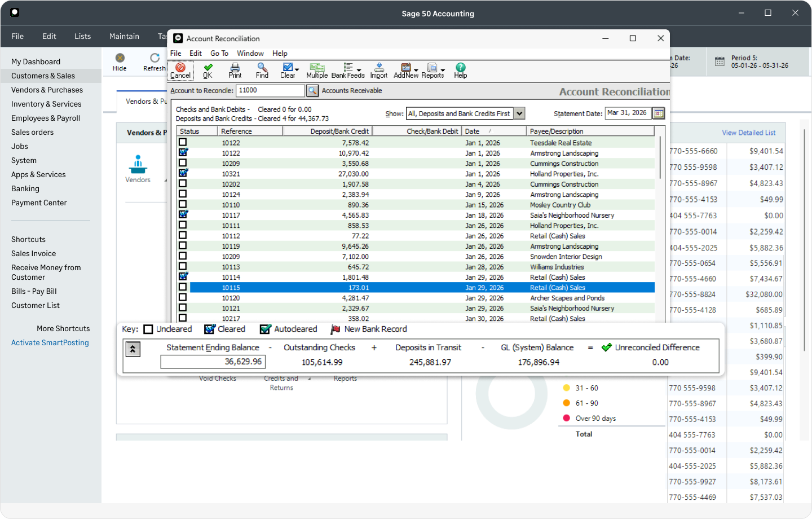Viewport: 812px width, 519px height.
Task: Uncheck the Retail (Cash) Sales 1,801.48 entry
Action: (x=183, y=276)
